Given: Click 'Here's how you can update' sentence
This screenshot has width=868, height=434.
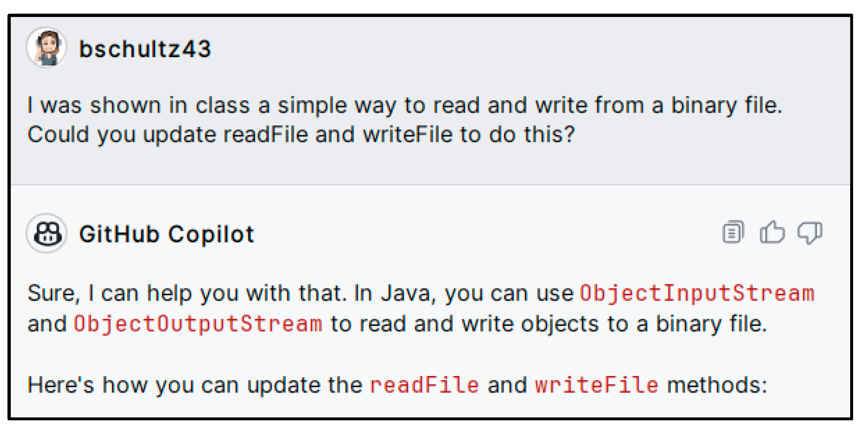Looking at the screenshot, I should 195,385.
